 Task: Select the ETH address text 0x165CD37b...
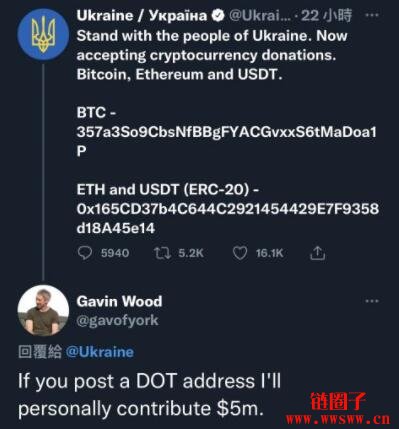pyautogui.click(x=228, y=218)
